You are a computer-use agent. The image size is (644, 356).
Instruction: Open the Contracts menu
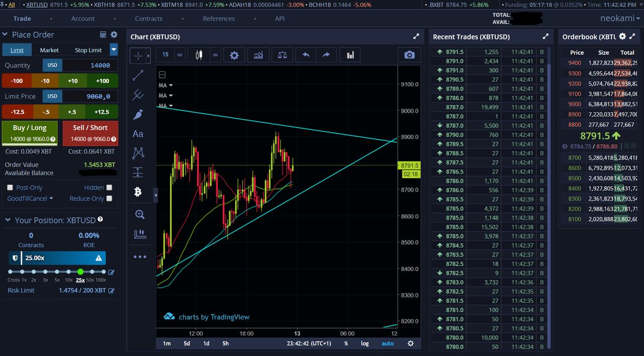click(x=149, y=18)
